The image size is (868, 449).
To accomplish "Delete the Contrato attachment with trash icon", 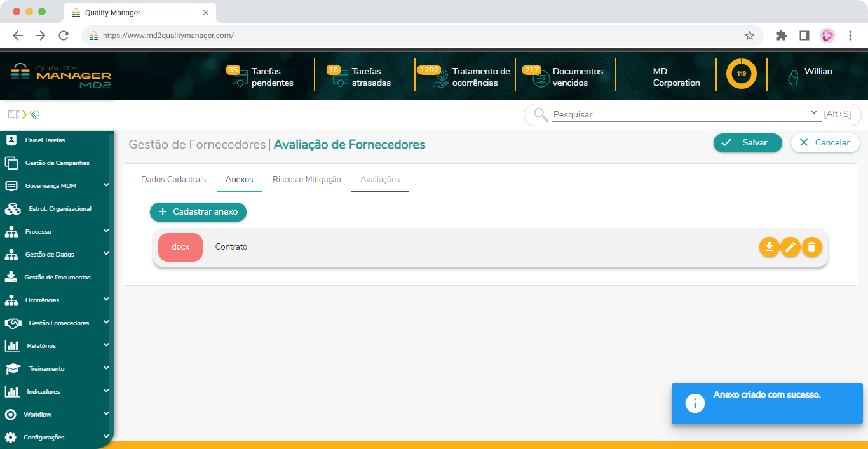I will point(812,247).
